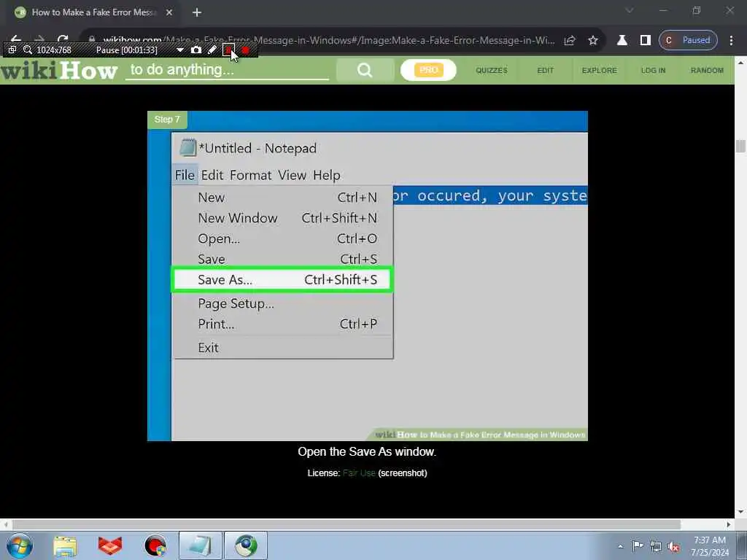Click the wikihow.com address bar
This screenshot has height=560, width=747.
(329, 40)
